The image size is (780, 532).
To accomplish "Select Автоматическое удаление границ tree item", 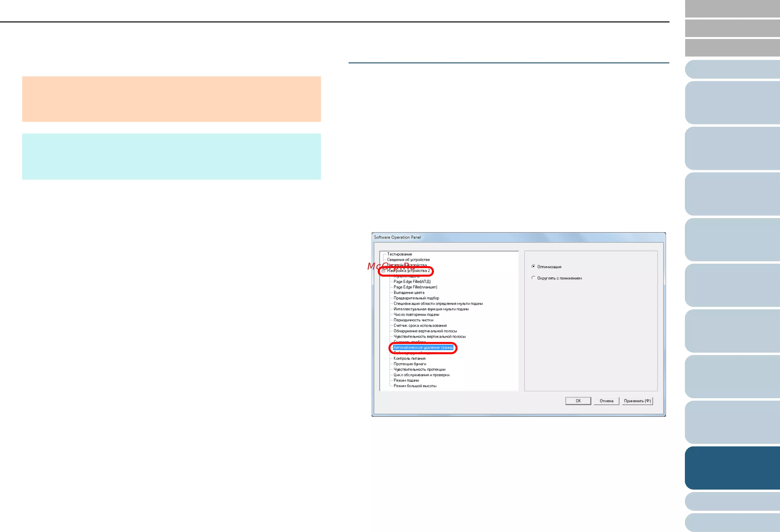I will tap(423, 348).
